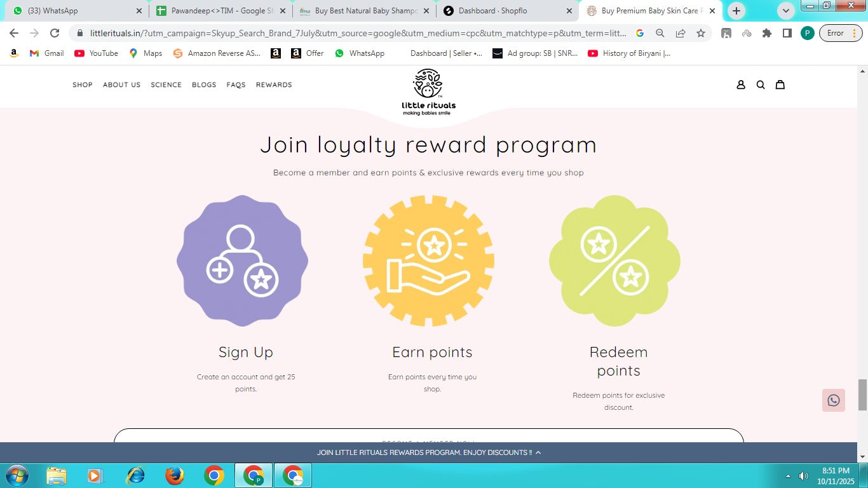Viewport: 868px width, 488px height.
Task: Open the BLOGS navigation link
Action: coord(204,85)
